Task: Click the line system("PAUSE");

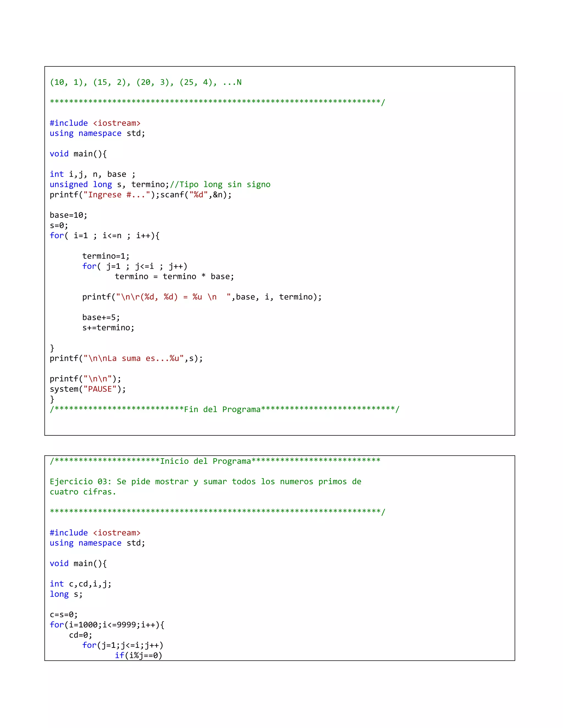Action: coord(88,389)
